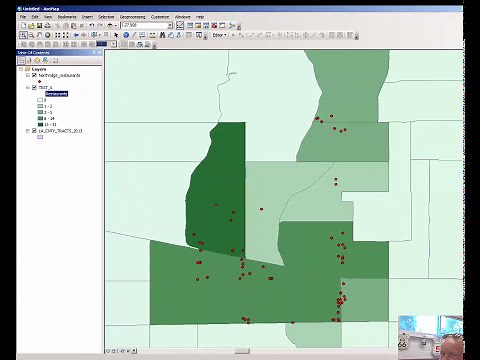Select the highlighted Restaurants legend heading
Image resolution: width=480 pixels, height=360 pixels.
57,94
